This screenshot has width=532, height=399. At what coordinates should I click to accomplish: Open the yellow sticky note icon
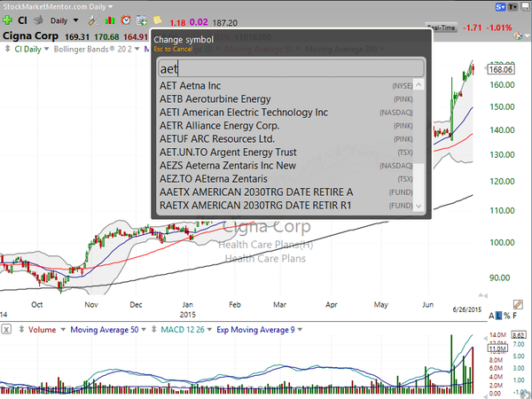click(x=157, y=20)
